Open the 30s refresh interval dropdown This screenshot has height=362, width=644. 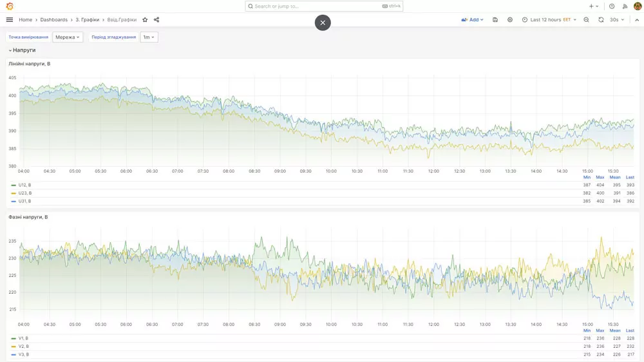click(x=617, y=20)
